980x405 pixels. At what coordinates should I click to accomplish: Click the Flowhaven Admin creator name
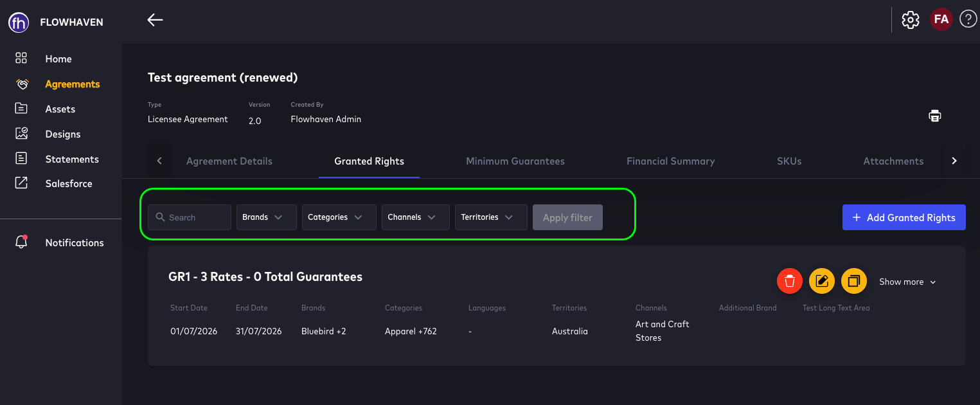(326, 120)
